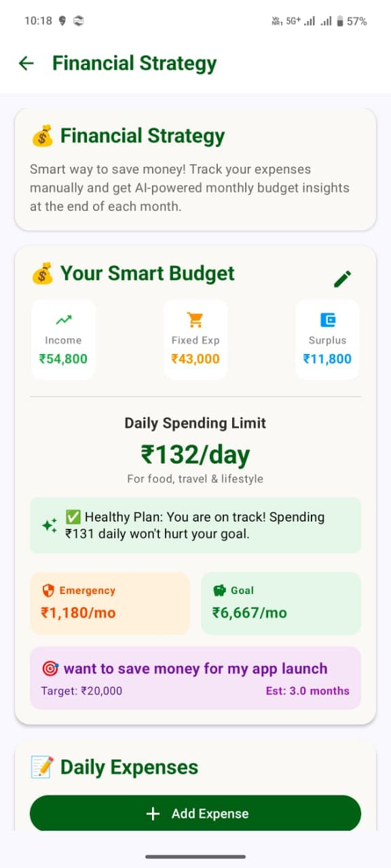Tap the edit pencil on Smart Budget
This screenshot has height=868, width=391.
point(343,278)
